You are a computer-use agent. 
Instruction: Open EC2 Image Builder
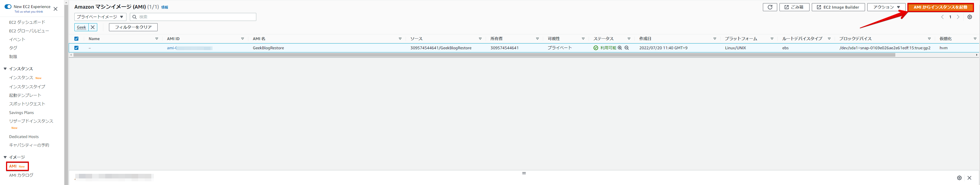coord(838,7)
